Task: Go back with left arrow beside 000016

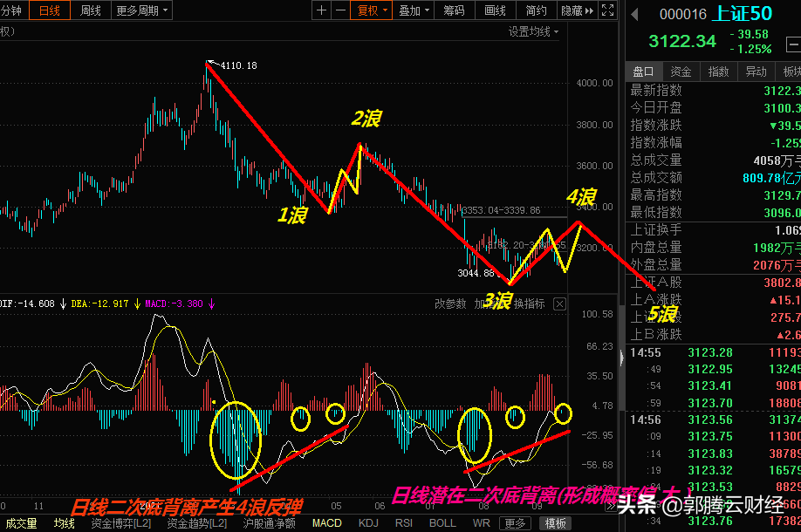Action: (x=635, y=14)
